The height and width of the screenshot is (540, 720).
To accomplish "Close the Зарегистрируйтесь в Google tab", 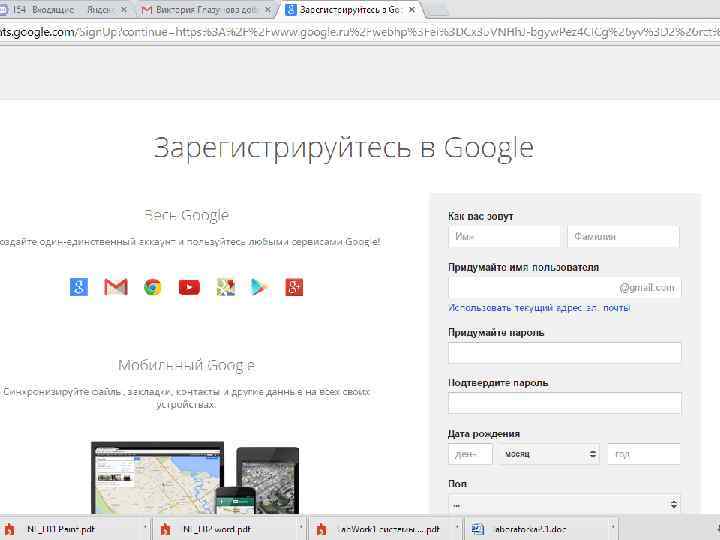I will pyautogui.click(x=412, y=9).
